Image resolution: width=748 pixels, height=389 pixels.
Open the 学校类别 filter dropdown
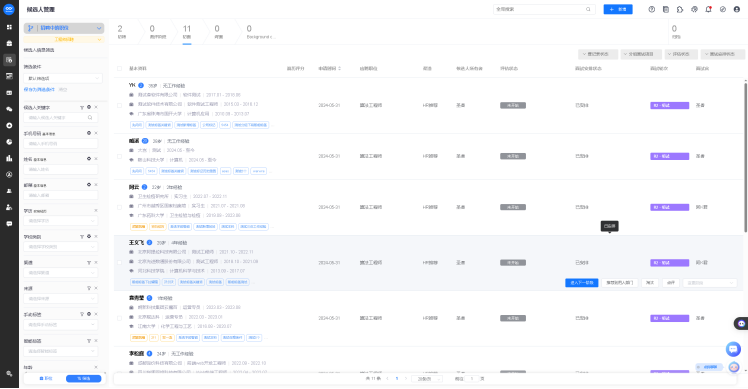[61, 247]
